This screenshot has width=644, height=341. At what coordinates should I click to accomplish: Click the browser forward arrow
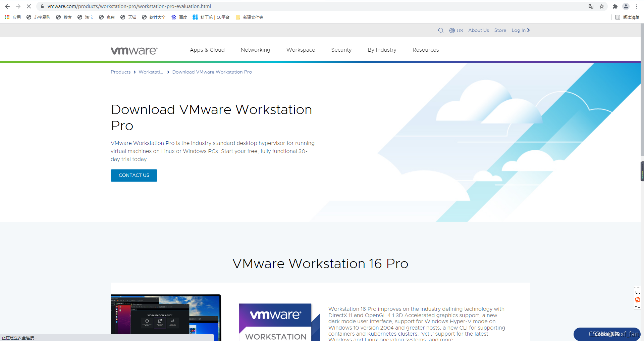[18, 6]
